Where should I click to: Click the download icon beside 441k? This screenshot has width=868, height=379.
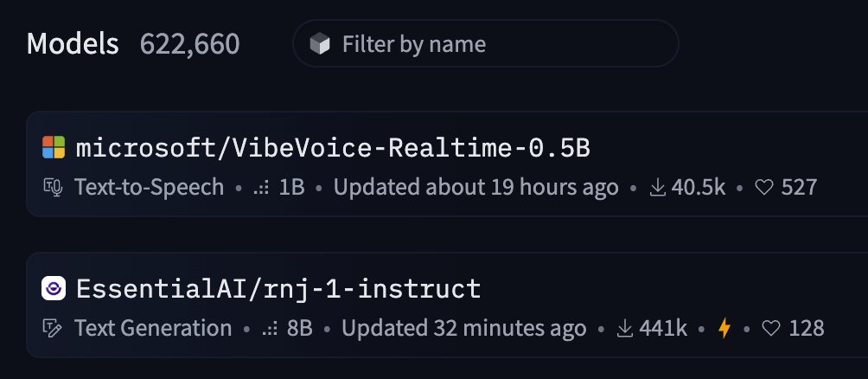click(x=625, y=329)
